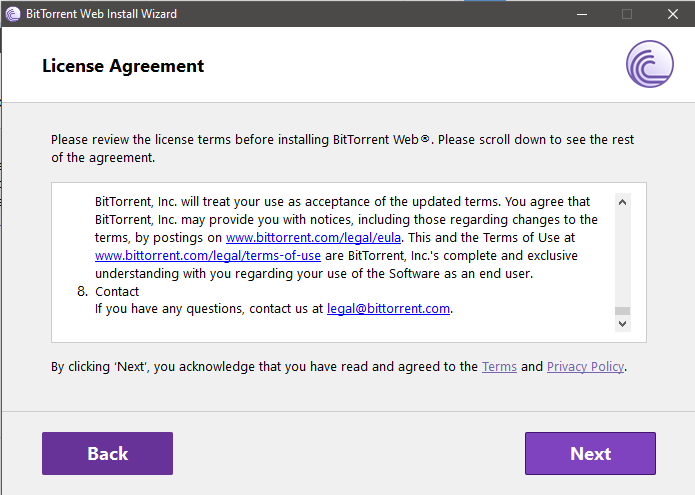Click the "License Agreement" heading

pyautogui.click(x=123, y=66)
